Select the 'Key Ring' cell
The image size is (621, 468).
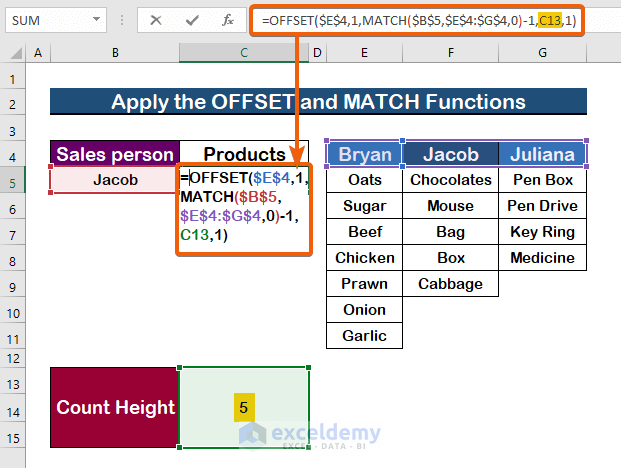tap(543, 232)
